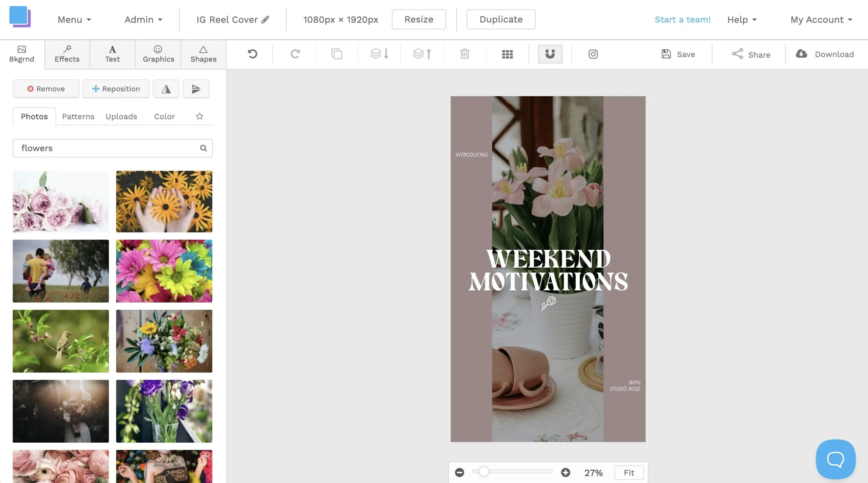
Task: Follow the Start a team! link
Action: (x=682, y=20)
